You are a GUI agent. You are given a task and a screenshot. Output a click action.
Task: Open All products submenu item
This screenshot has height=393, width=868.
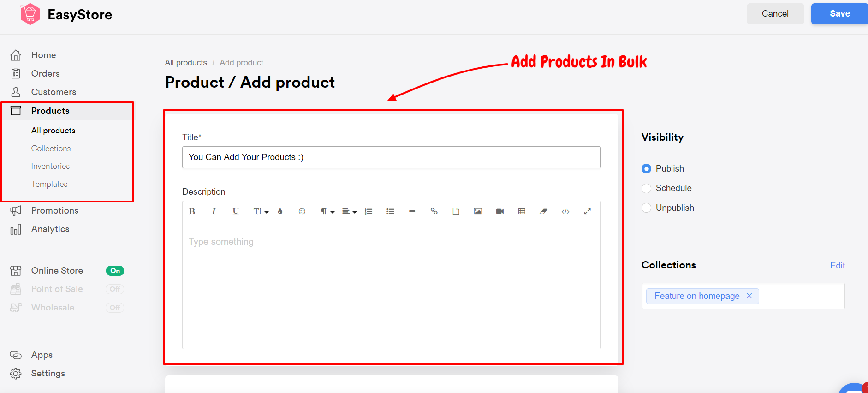click(53, 131)
